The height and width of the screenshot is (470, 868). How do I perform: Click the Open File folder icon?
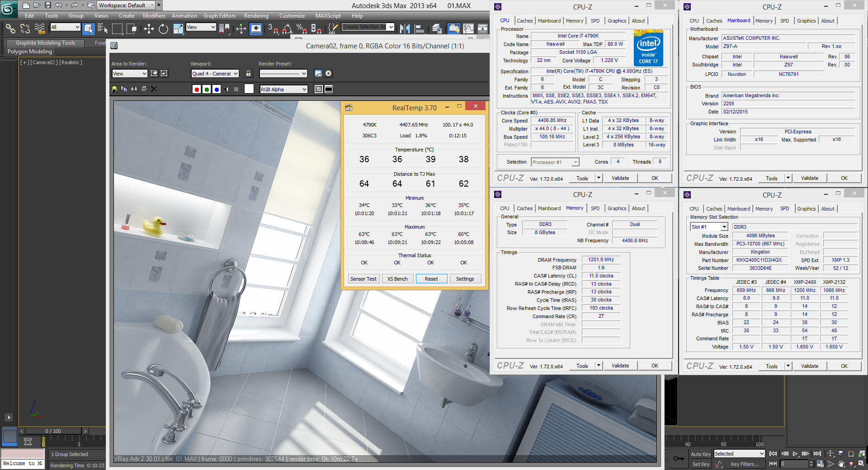coord(37,5)
